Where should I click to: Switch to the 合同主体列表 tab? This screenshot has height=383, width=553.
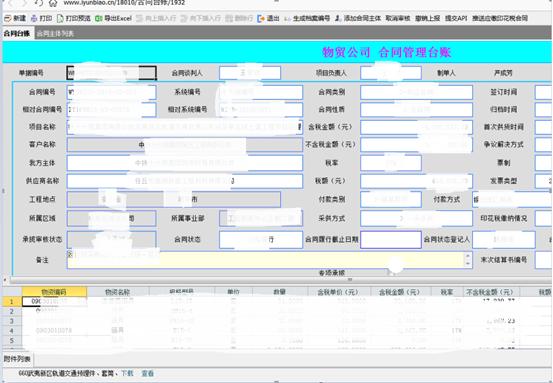55,34
